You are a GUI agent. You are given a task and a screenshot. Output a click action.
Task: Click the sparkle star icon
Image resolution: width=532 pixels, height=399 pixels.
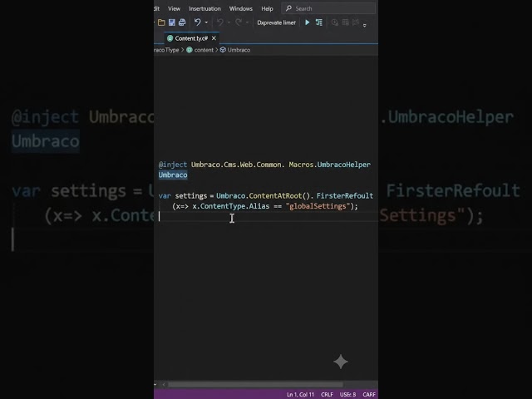click(x=341, y=362)
